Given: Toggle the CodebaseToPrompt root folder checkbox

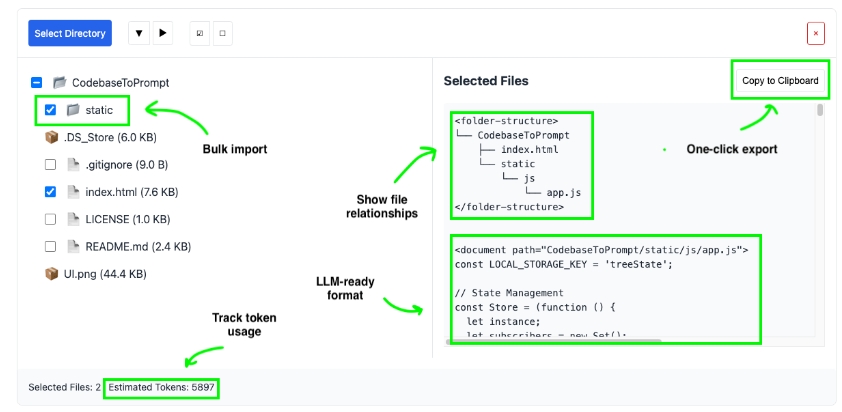Looking at the screenshot, I should point(36,83).
